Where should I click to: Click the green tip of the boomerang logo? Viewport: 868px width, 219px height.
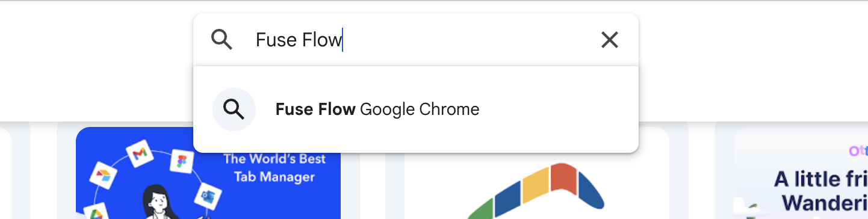click(x=480, y=211)
